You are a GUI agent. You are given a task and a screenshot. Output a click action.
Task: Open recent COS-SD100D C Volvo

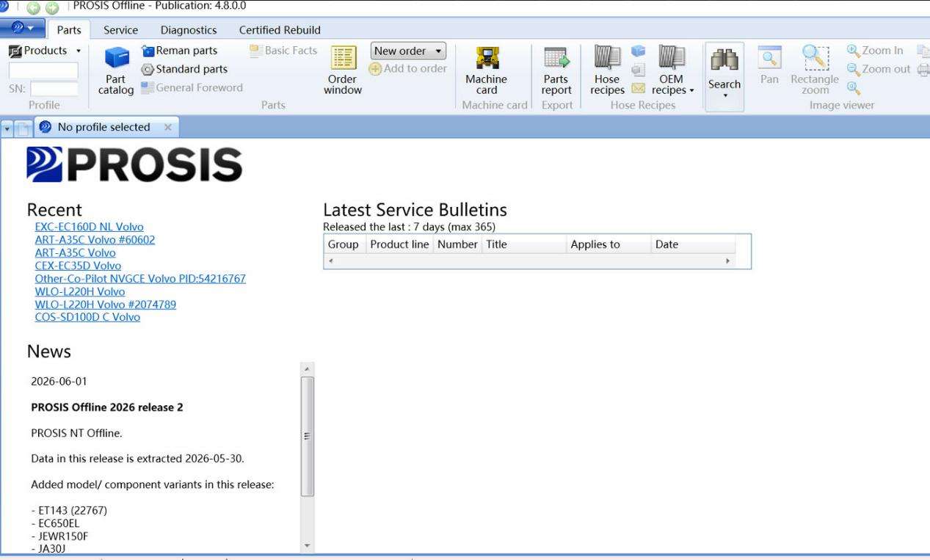pos(87,317)
